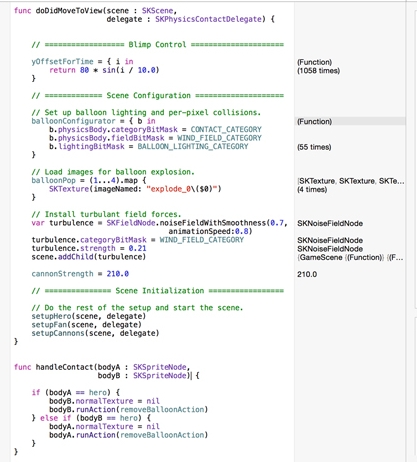Click cannonStrength variable in code
This screenshot has height=462, width=417.
tap(62, 274)
